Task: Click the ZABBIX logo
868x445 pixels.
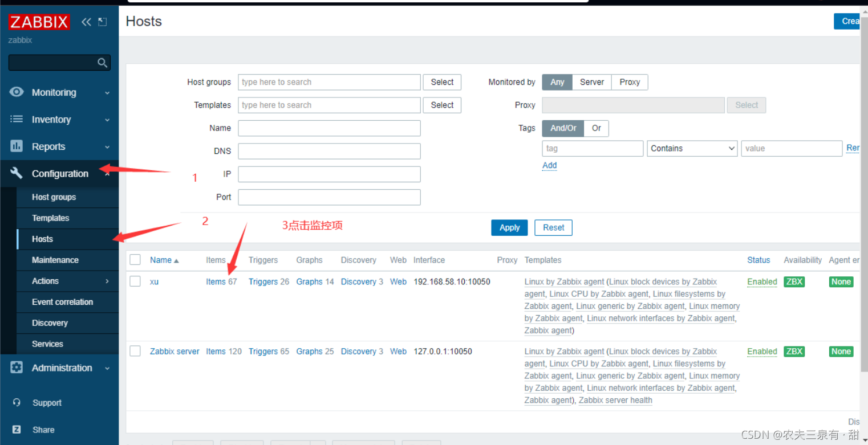Action: coord(39,22)
